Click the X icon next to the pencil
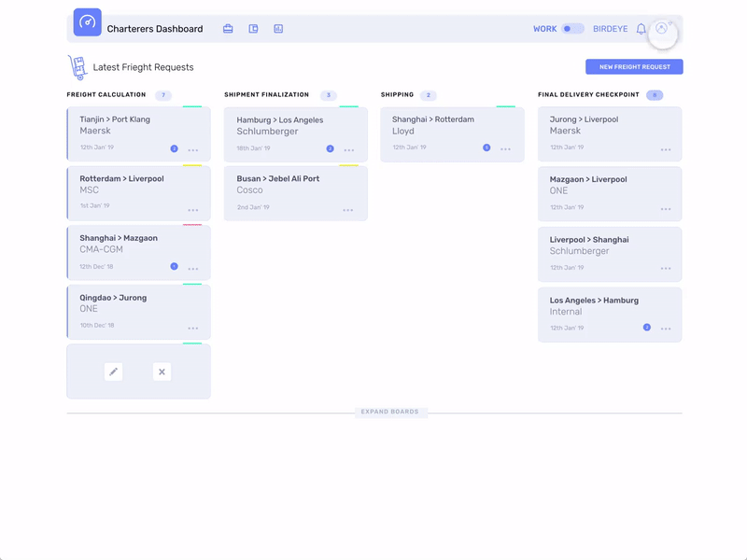Image resolution: width=747 pixels, height=560 pixels. pos(162,371)
